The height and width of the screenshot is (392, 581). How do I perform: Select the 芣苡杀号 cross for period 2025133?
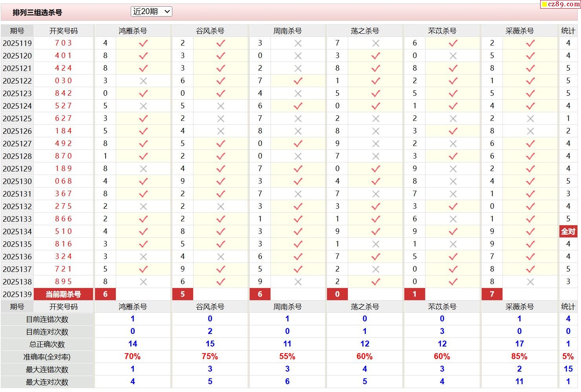[453, 219]
